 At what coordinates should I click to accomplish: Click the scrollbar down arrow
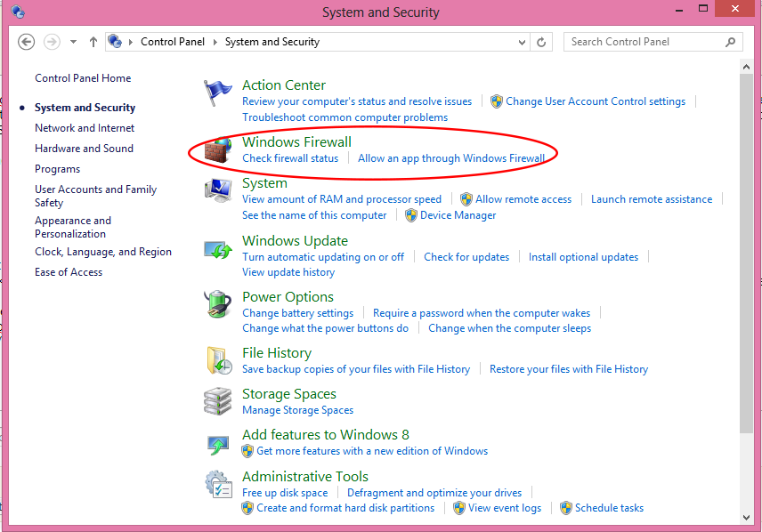tap(747, 518)
